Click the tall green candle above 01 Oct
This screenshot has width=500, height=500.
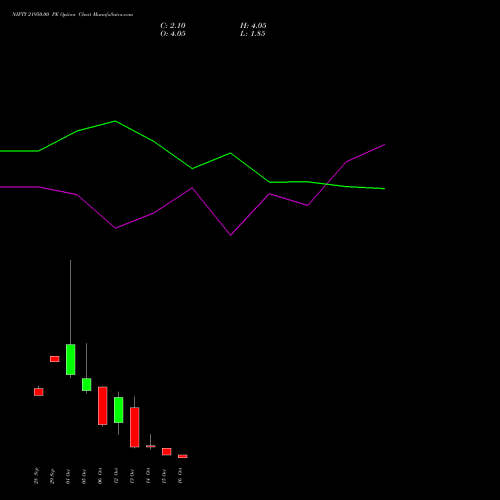[71, 359]
